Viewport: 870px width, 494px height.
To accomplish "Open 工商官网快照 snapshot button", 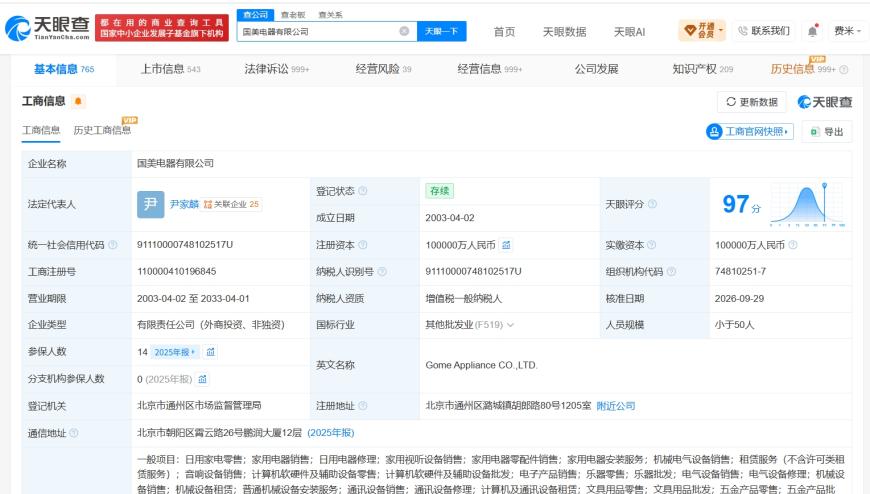I will pyautogui.click(x=750, y=132).
